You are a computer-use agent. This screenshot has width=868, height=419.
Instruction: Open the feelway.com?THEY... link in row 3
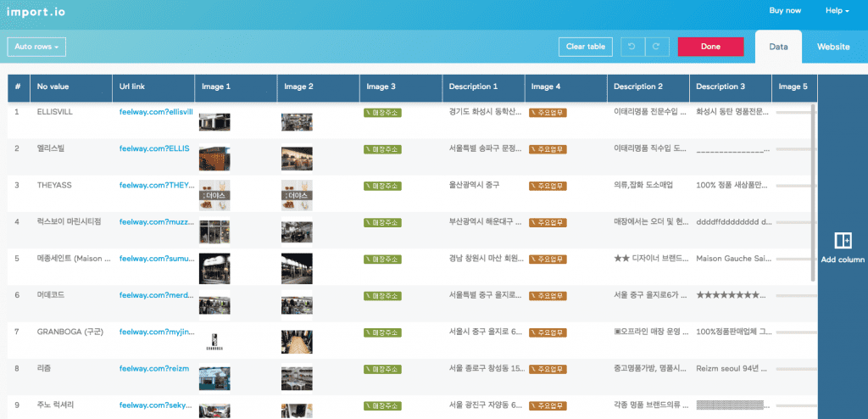pos(157,185)
